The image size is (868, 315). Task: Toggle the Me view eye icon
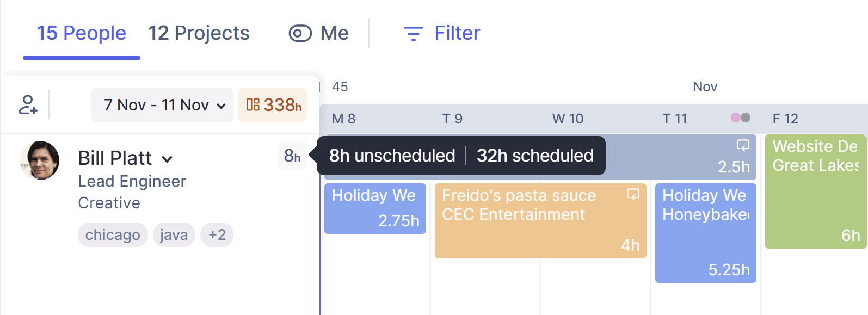[x=300, y=33]
